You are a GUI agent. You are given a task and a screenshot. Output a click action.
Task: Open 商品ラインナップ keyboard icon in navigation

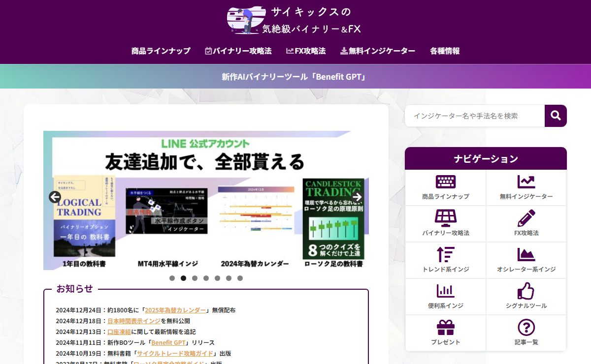click(446, 182)
